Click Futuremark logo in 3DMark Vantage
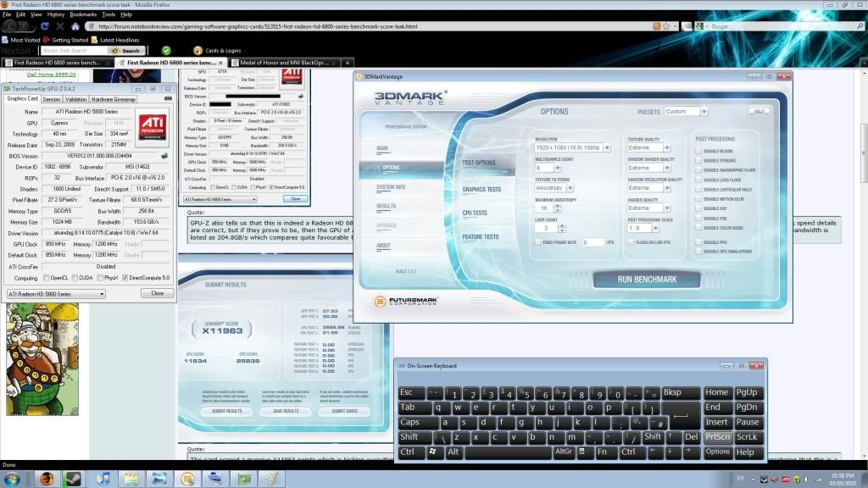Image resolution: width=868 pixels, height=488 pixels. coord(406,301)
